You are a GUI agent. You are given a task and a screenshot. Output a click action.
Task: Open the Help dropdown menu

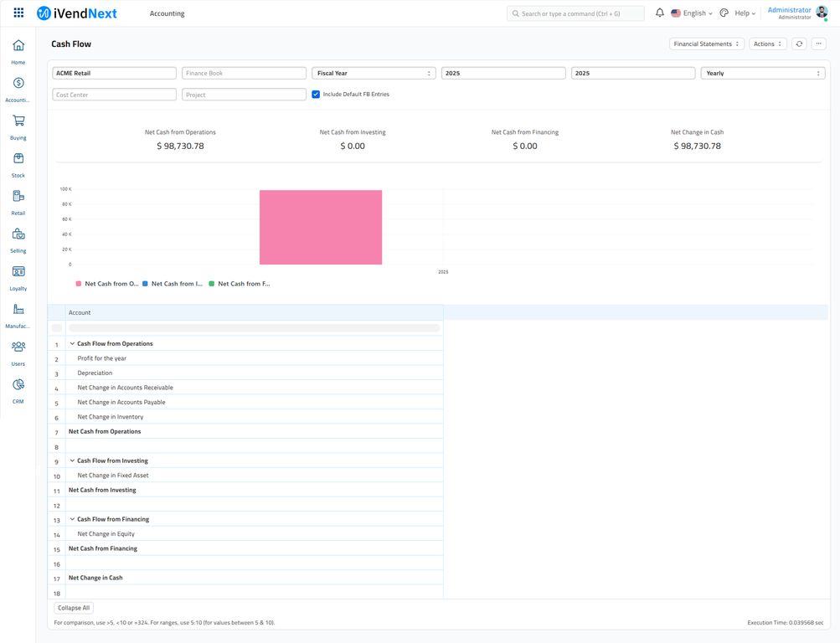pyautogui.click(x=745, y=13)
